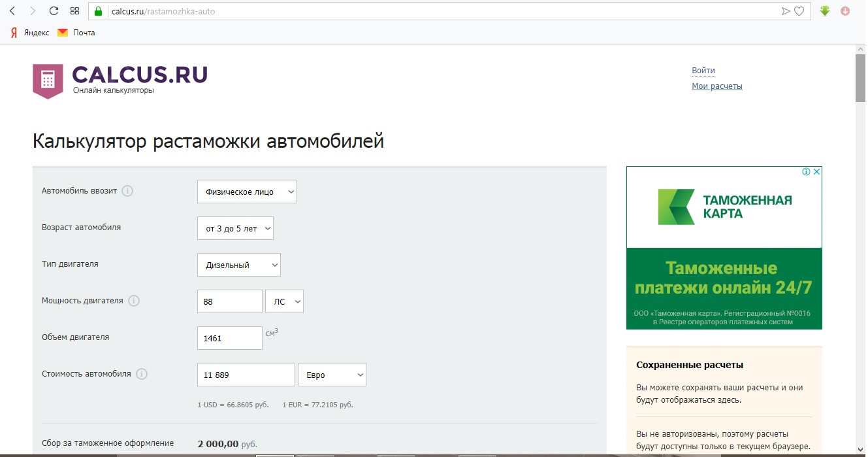
Task: Click the Сохраненные расчеты heading
Action: click(690, 365)
